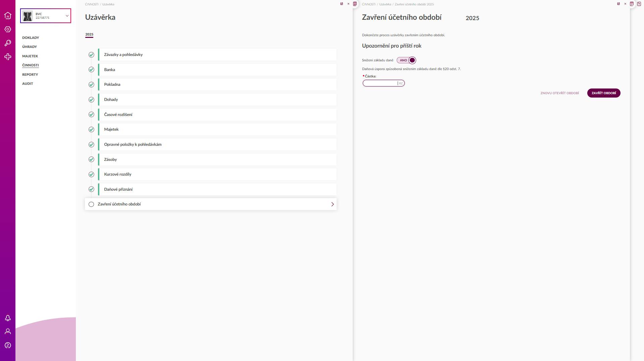Open the user profile icon
This screenshot has width=644, height=361.
tap(8, 332)
